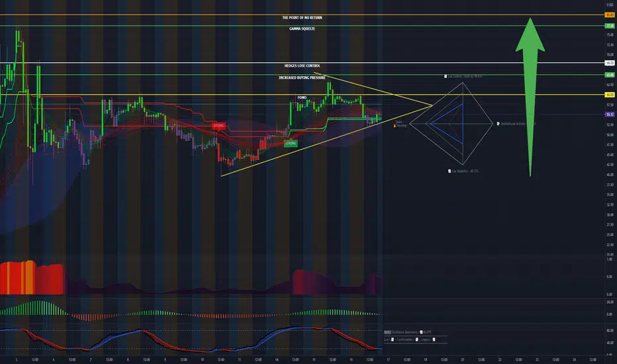
Task: Click date 17 on time axis
Action: [x=388, y=359]
